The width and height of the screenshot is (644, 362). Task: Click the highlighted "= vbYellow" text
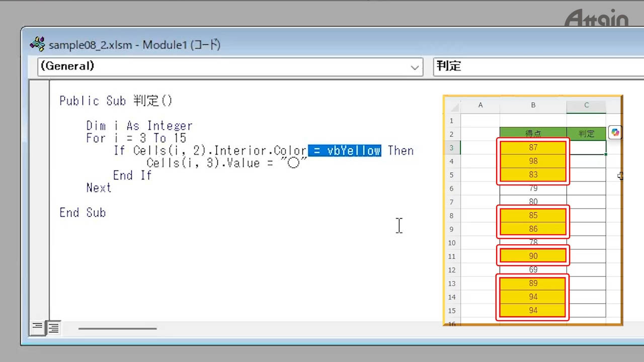point(345,151)
